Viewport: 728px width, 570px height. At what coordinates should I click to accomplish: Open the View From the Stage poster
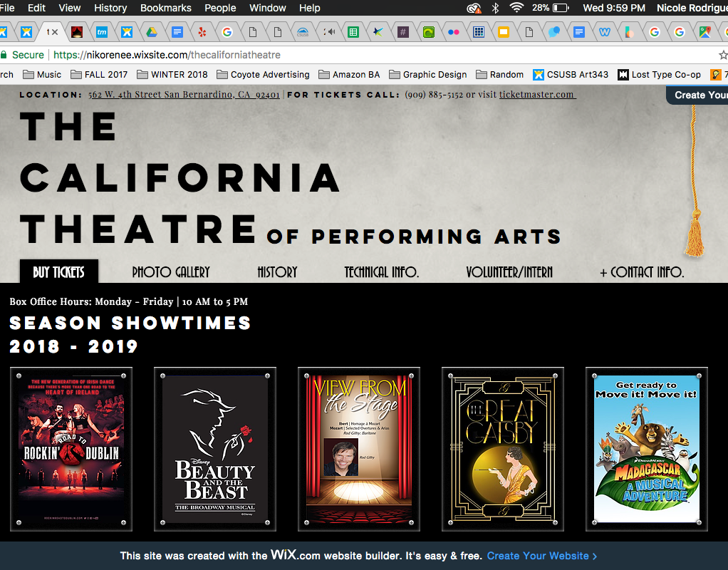tap(359, 449)
